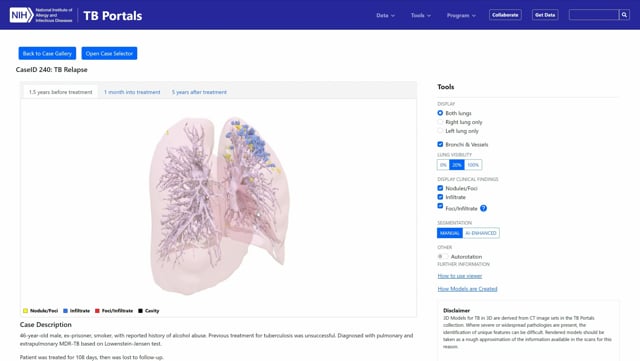Expand the Tools dropdown menu
The height and width of the screenshot is (361, 640).
coord(421,16)
